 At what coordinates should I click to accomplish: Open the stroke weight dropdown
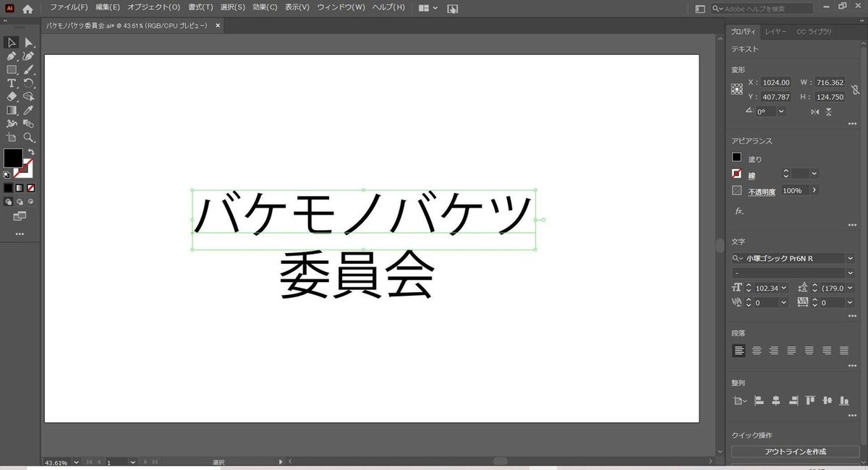click(814, 174)
